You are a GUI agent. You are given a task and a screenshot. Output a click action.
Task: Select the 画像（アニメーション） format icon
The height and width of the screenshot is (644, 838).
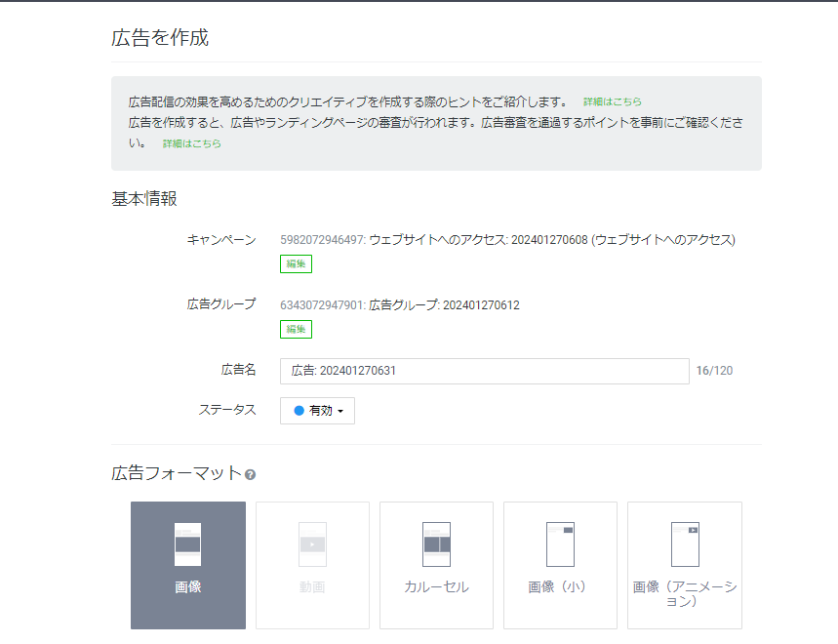click(x=685, y=544)
